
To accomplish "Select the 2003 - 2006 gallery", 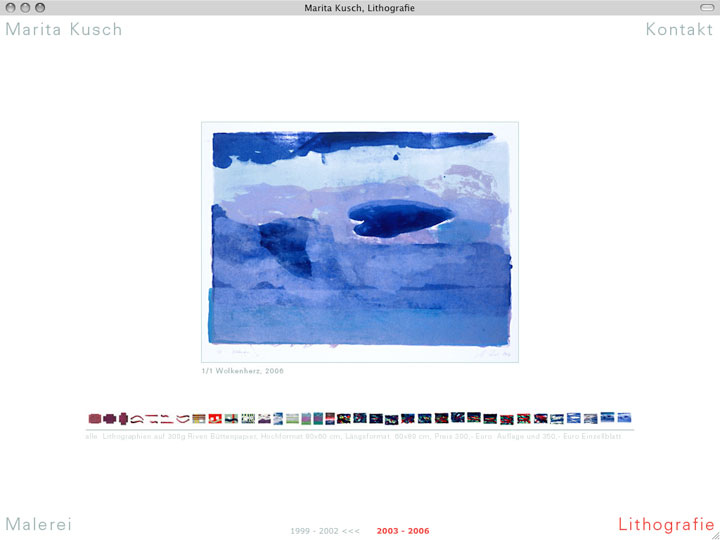I will coord(403,531).
